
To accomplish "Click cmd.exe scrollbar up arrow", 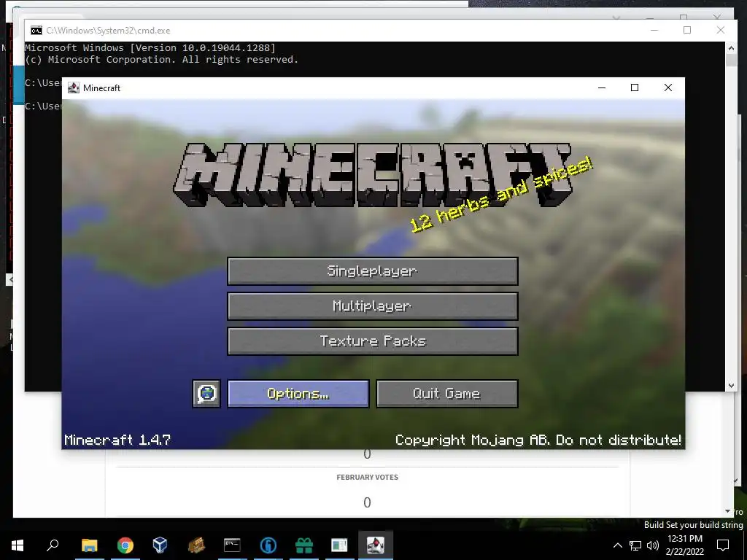I will coord(731,47).
